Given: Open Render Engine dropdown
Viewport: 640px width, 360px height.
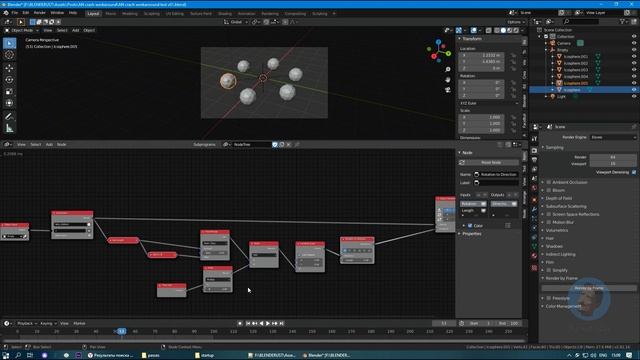Looking at the screenshot, I should tap(613, 138).
